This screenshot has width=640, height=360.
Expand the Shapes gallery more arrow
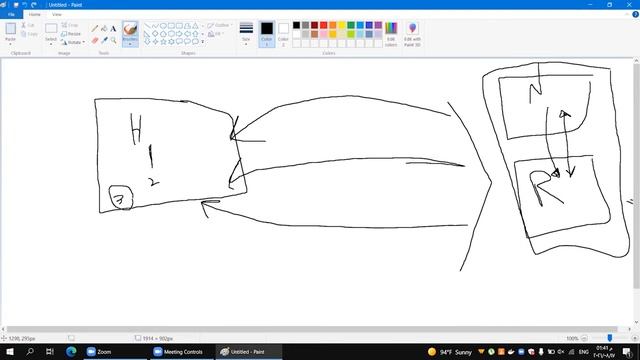pos(202,42)
